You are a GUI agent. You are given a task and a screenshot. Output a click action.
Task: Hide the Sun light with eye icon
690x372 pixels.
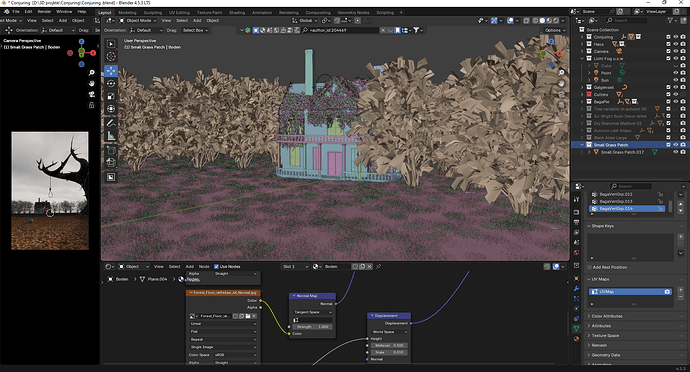pyautogui.click(x=675, y=80)
